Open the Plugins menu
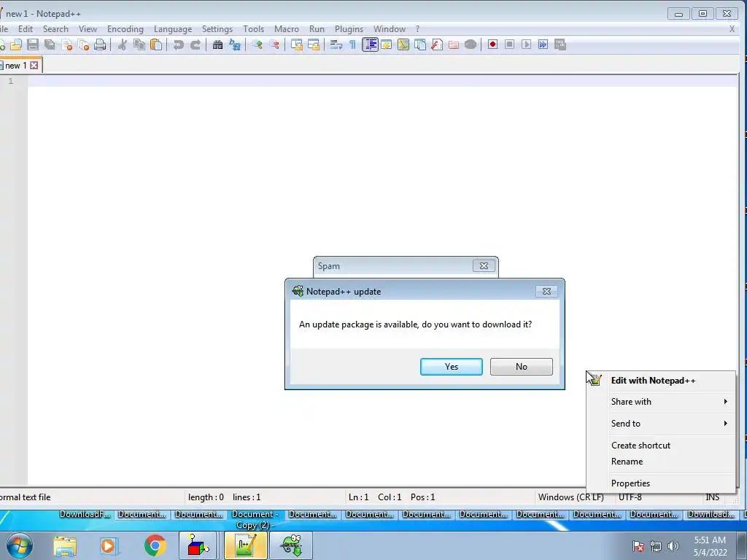 click(349, 29)
